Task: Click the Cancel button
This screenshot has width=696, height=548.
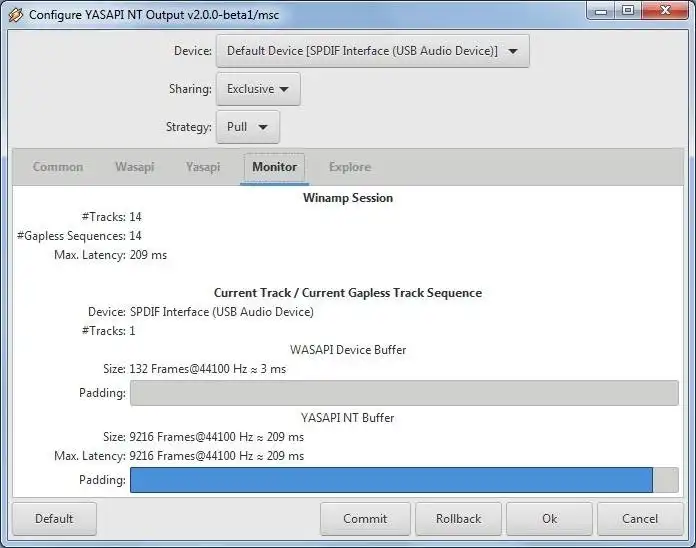Action: pos(640,519)
